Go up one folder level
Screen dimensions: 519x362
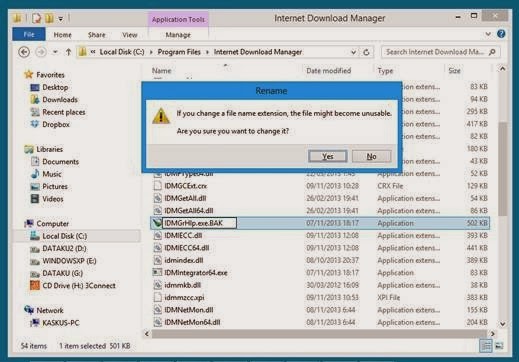pos(68,52)
